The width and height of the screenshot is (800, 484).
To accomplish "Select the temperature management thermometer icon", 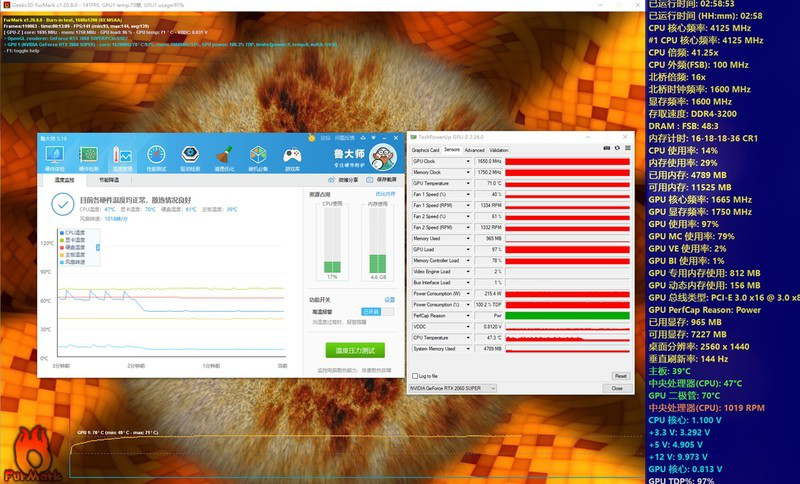I will pos(122,156).
